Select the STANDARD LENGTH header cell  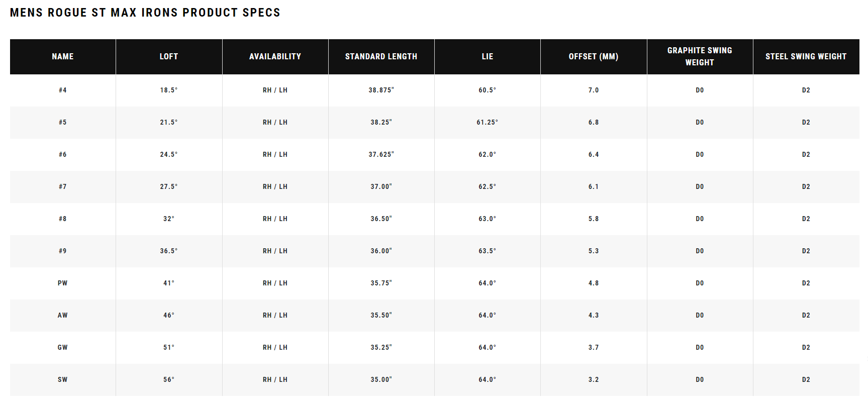click(381, 57)
